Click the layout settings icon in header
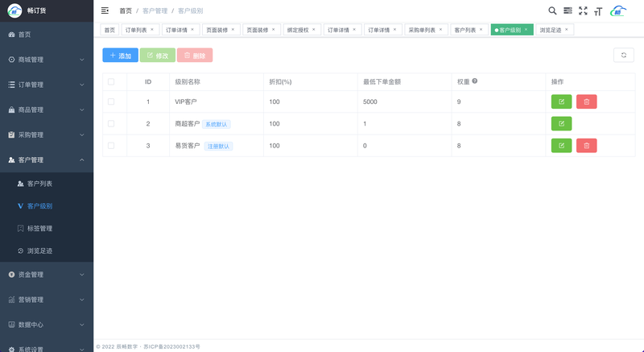 [x=568, y=10]
